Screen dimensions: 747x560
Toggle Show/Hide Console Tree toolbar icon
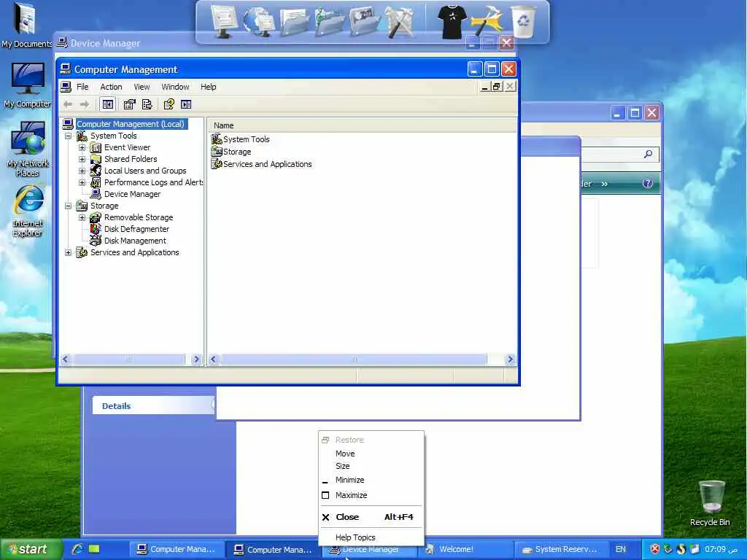[x=108, y=104]
